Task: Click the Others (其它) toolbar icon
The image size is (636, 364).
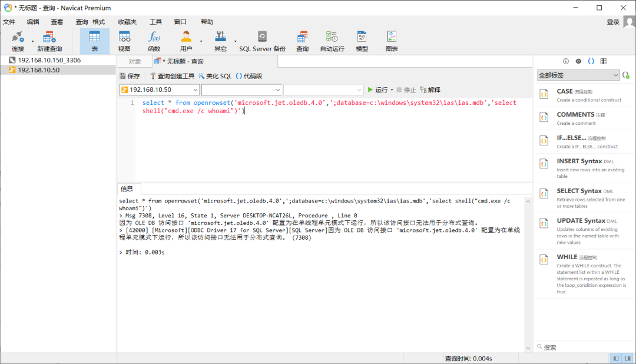Action: [x=220, y=41]
